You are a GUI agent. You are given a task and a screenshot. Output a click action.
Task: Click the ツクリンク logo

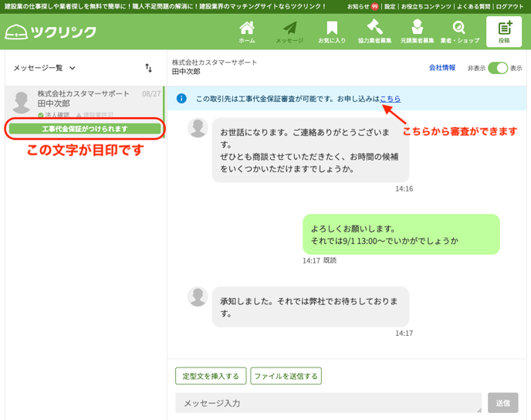pos(50,32)
